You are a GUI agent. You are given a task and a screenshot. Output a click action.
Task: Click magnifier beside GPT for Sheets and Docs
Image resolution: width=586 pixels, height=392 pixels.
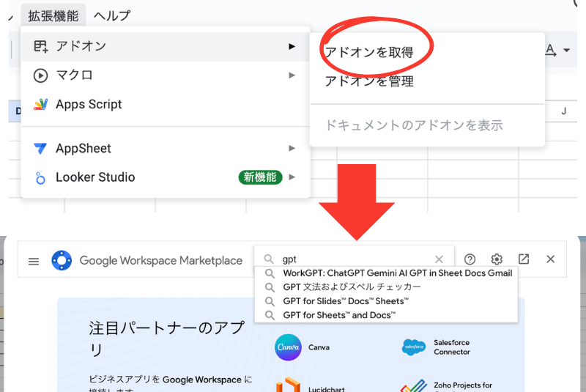pos(270,315)
